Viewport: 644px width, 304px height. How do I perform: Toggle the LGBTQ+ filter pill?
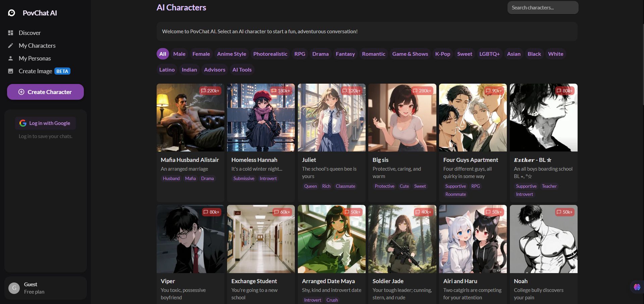click(489, 54)
